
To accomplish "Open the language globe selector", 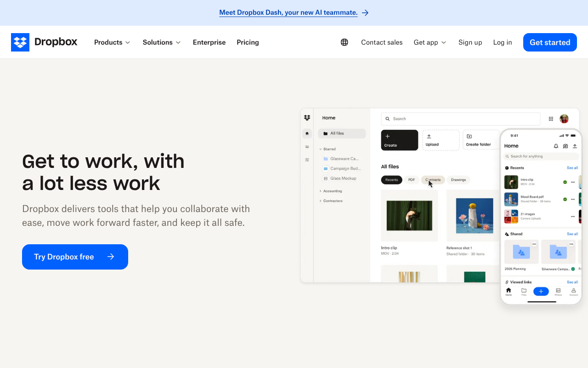I will [x=345, y=42].
